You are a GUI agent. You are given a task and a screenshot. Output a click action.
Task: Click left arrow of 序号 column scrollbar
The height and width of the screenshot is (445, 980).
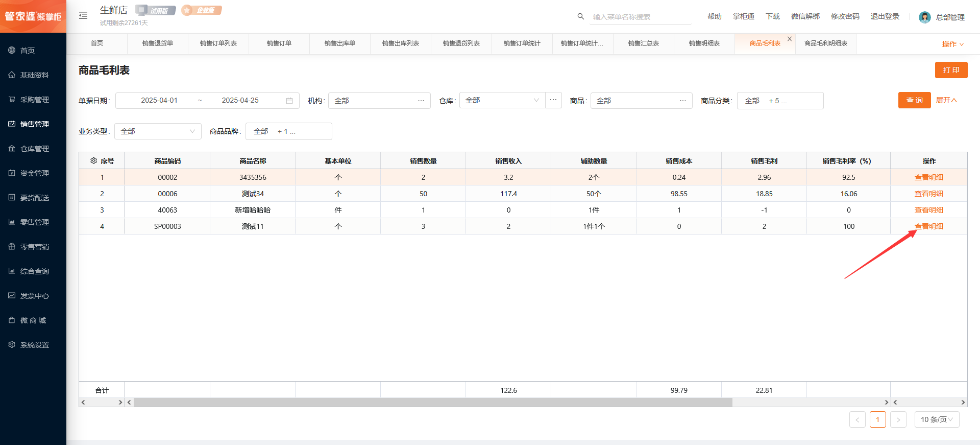[83, 403]
